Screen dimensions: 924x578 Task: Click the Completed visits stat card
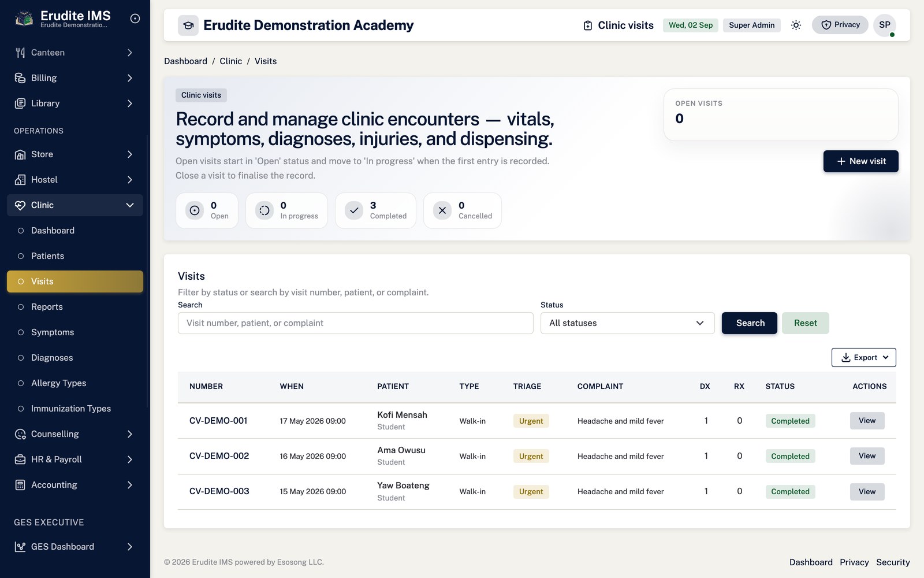point(375,210)
